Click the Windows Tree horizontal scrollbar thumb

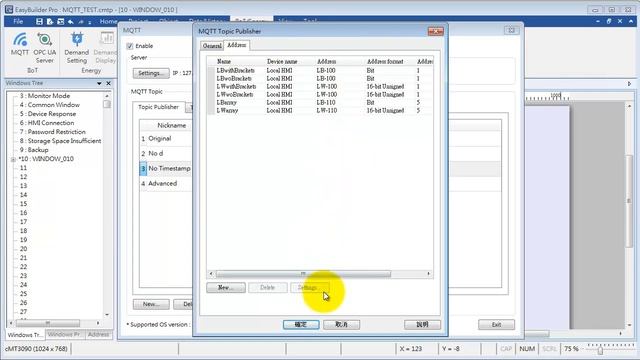(x=48, y=323)
